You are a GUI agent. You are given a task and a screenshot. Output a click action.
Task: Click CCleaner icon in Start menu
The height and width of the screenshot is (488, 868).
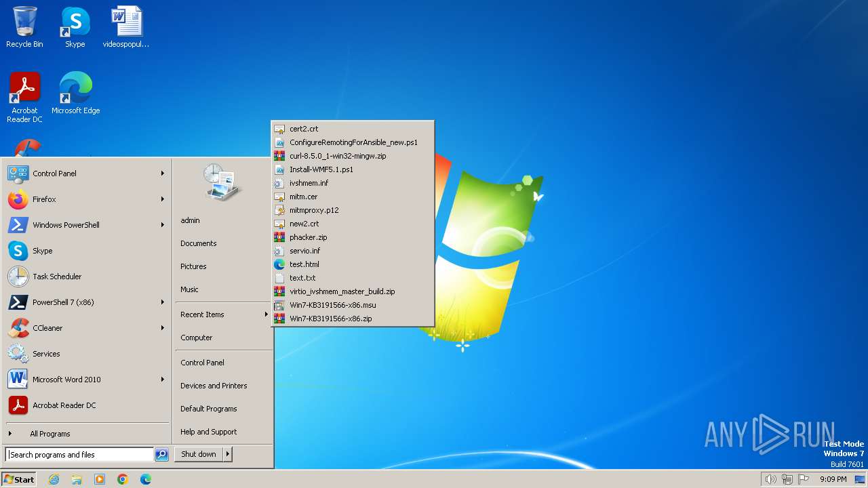(18, 328)
